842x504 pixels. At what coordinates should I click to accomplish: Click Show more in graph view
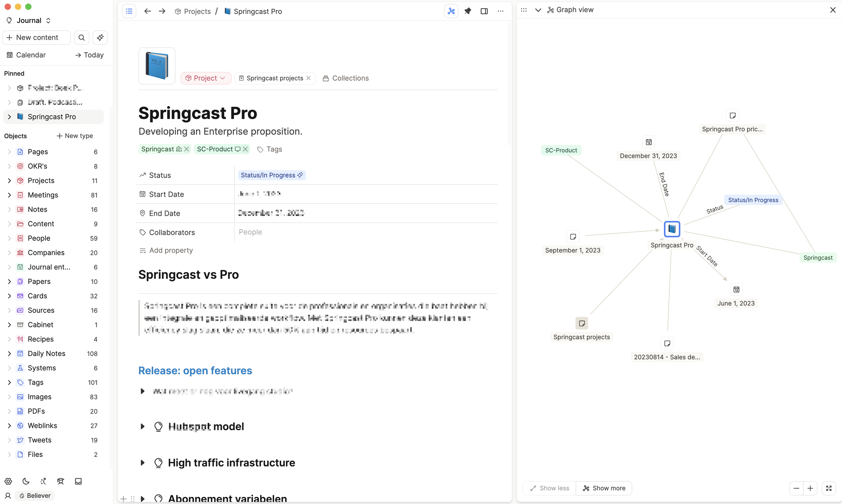604,488
